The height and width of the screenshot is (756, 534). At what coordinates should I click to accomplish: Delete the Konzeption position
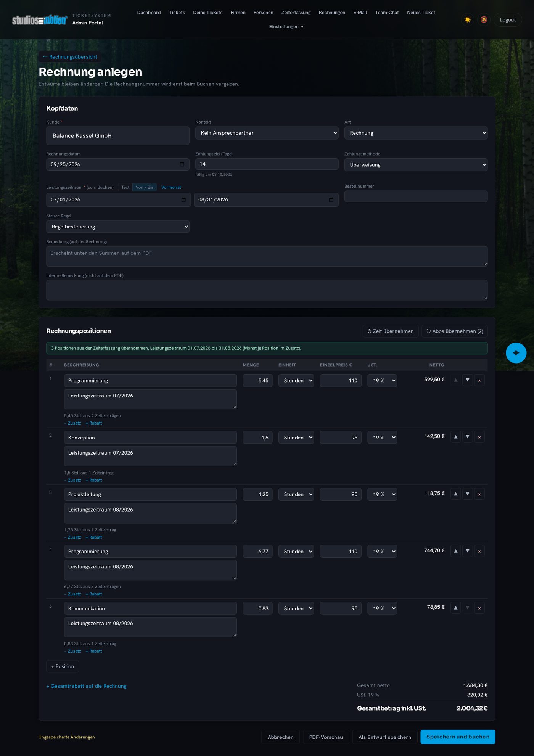pos(479,437)
